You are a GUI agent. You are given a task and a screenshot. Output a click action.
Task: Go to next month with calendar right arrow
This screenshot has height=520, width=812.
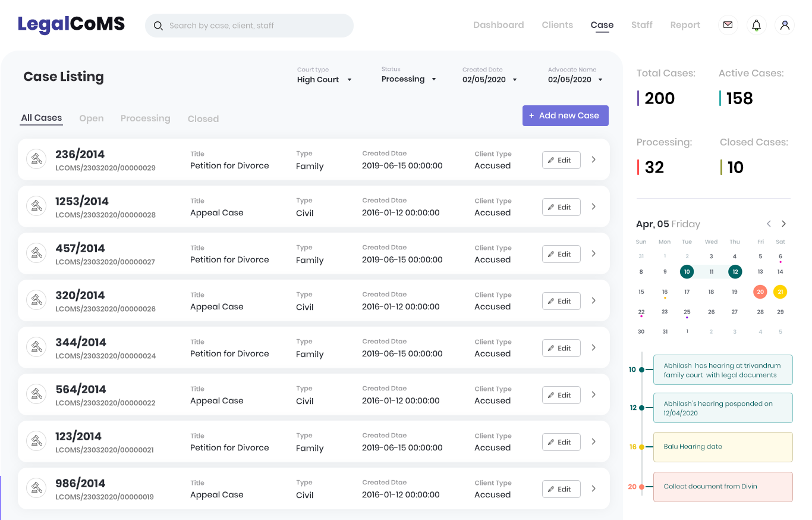[x=783, y=224]
